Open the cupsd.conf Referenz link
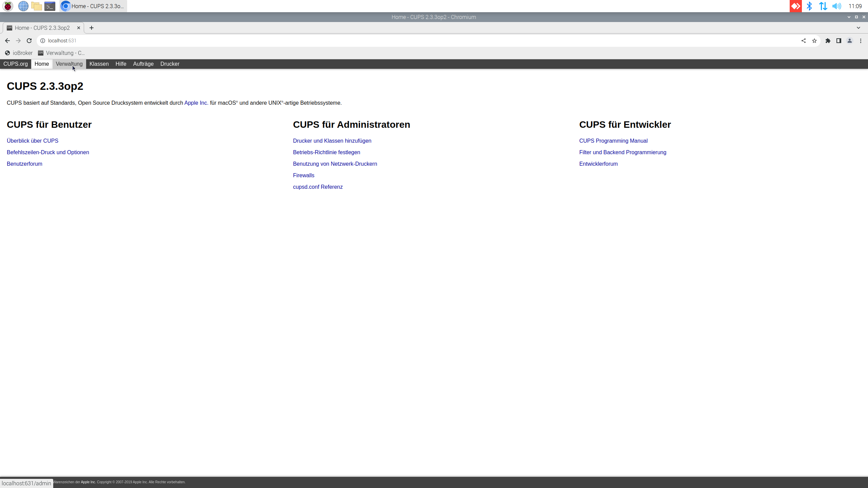The width and height of the screenshot is (868, 488). click(x=318, y=187)
